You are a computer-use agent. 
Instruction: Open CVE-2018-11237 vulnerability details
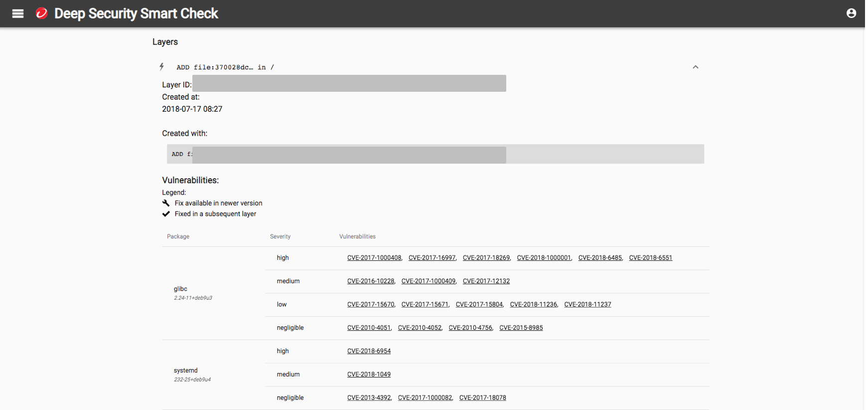pyautogui.click(x=587, y=305)
